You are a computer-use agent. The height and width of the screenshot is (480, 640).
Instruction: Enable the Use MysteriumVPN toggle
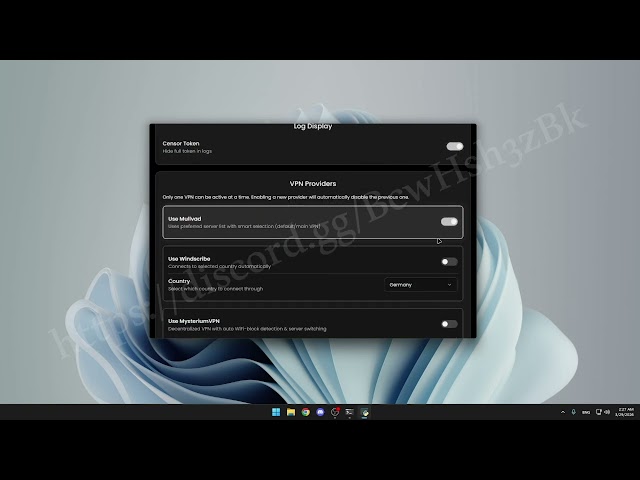(x=449, y=324)
